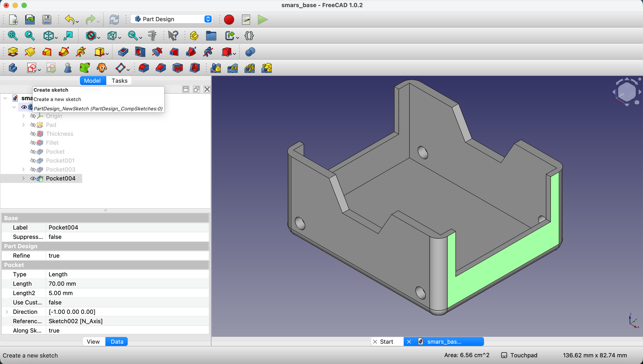
Task: Show the hidden Thickness feature
Action: (33, 134)
